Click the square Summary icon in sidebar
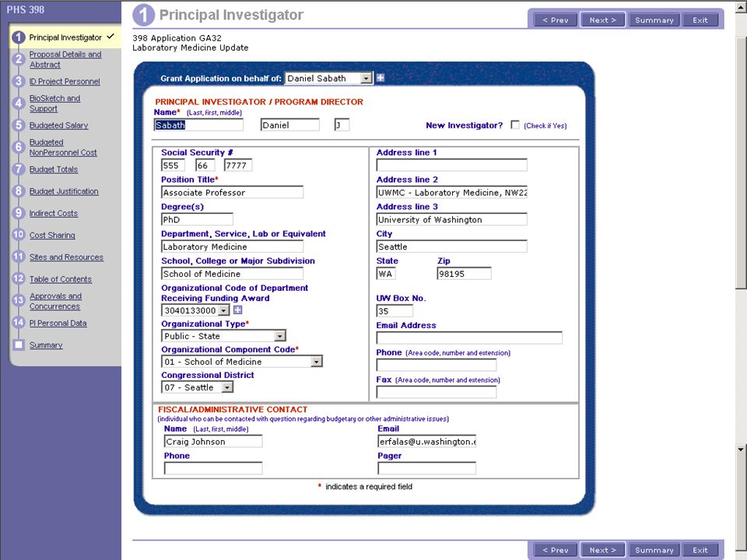 click(19, 345)
